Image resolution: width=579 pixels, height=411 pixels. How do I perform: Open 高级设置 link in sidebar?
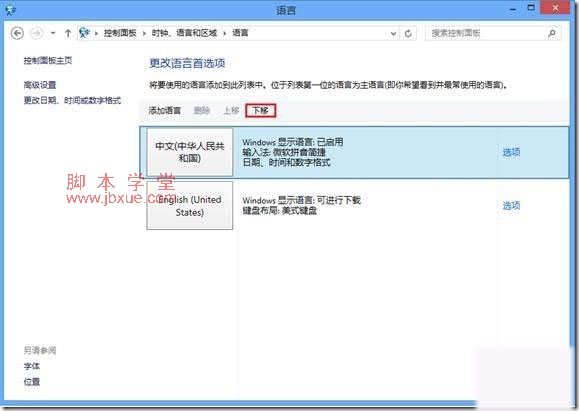tap(40, 85)
